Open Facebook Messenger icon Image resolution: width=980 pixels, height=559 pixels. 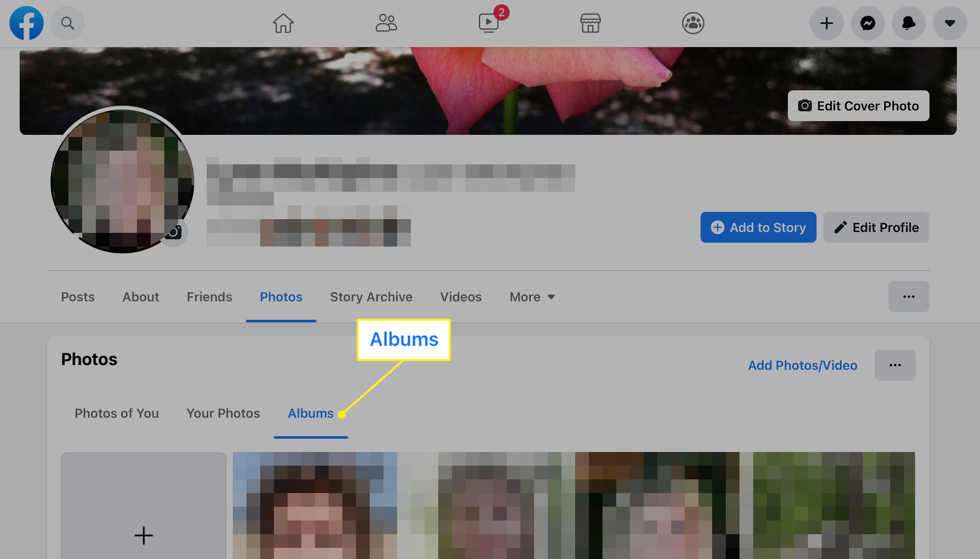[867, 23]
